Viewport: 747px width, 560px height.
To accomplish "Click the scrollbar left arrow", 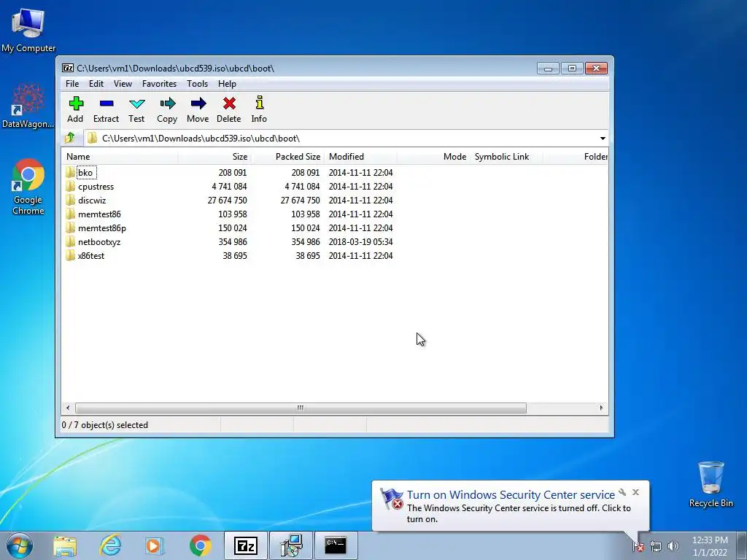I will click(x=68, y=408).
